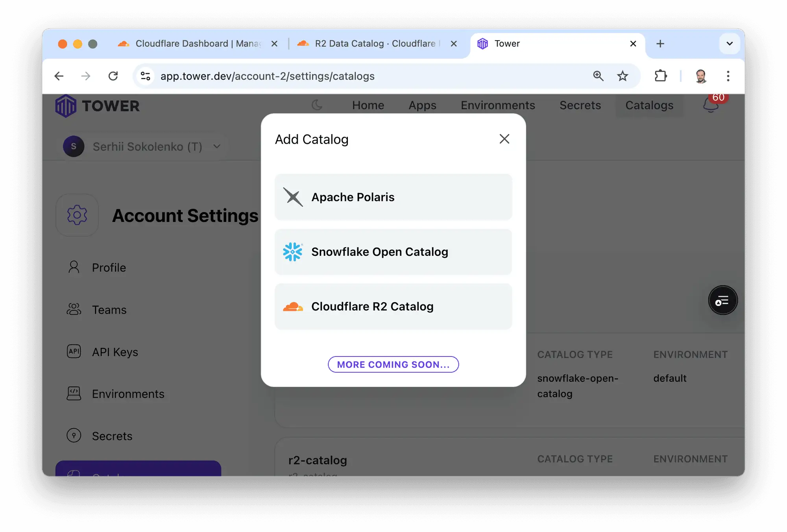Choose Snowflake Open Catalog
The height and width of the screenshot is (532, 787).
pos(393,251)
